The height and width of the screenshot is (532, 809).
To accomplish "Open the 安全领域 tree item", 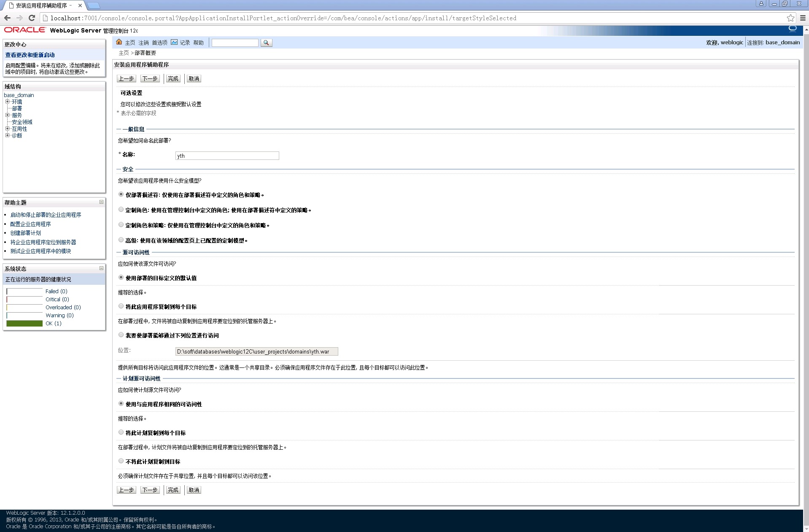I will pos(22,122).
